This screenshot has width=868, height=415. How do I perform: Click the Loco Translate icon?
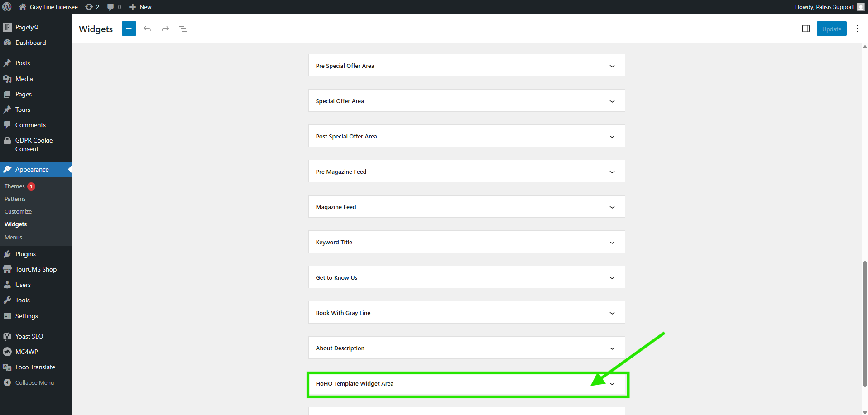point(7,367)
